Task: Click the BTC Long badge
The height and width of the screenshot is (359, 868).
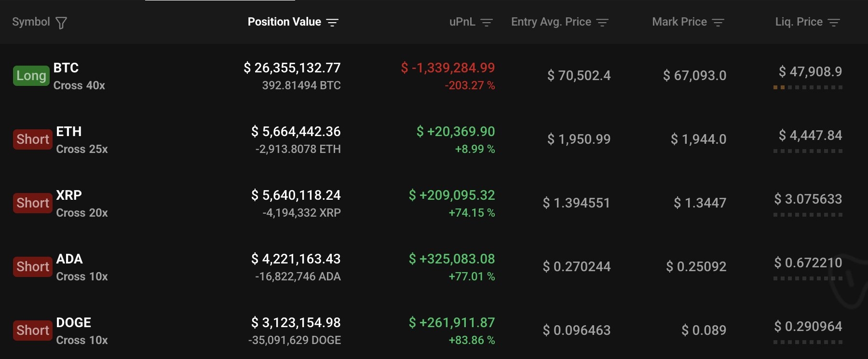Action: 31,76
